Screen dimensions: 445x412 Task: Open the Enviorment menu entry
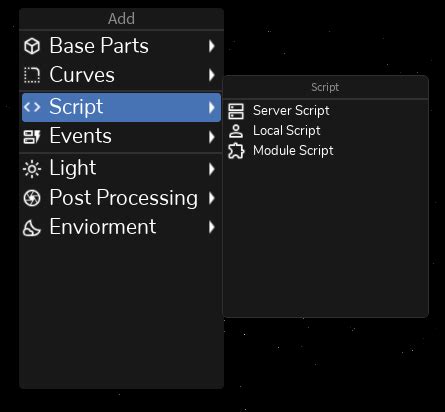click(121, 227)
